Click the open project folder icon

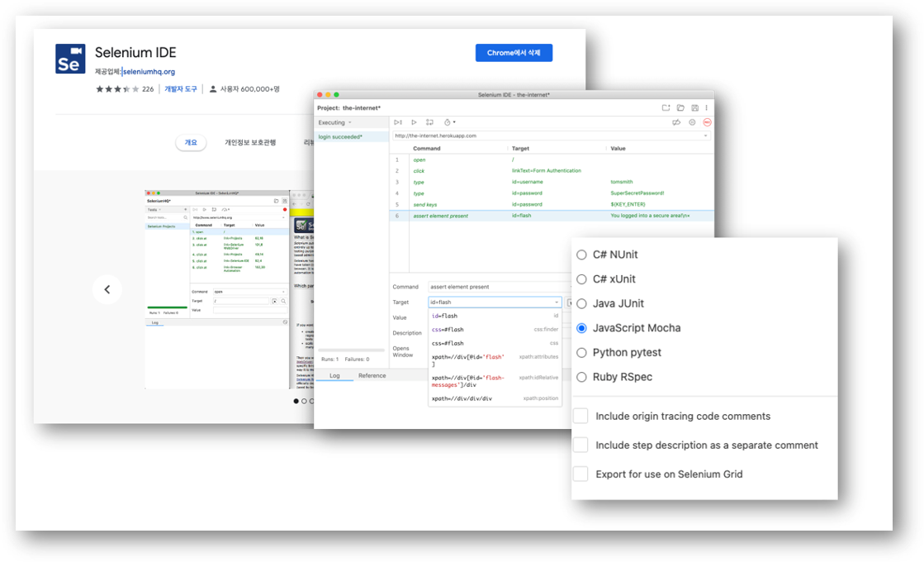pos(680,108)
